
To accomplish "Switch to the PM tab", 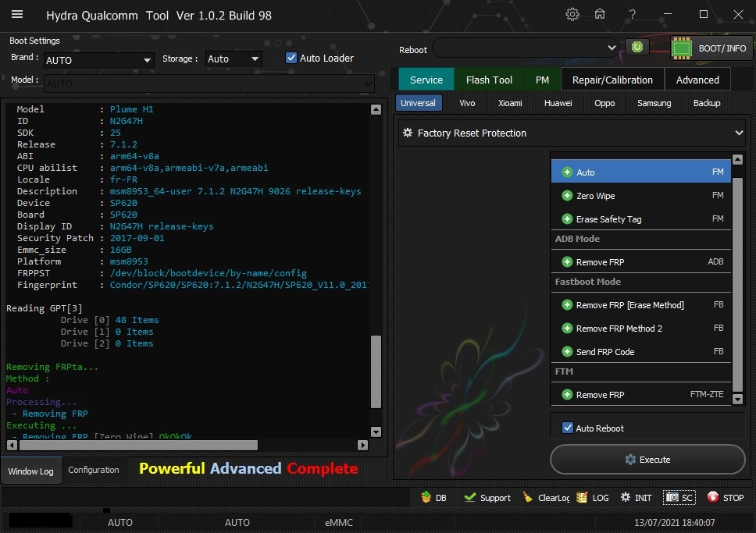I will [x=543, y=80].
